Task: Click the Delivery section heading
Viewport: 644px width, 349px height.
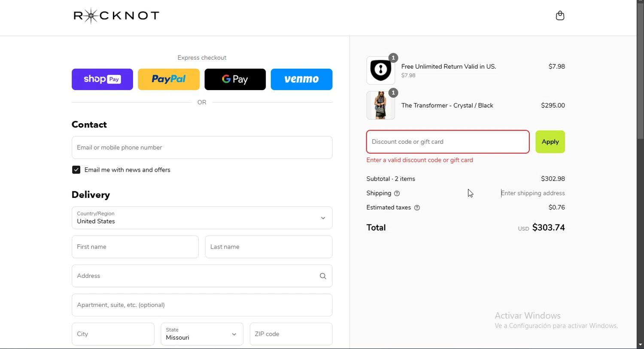Action: click(91, 195)
